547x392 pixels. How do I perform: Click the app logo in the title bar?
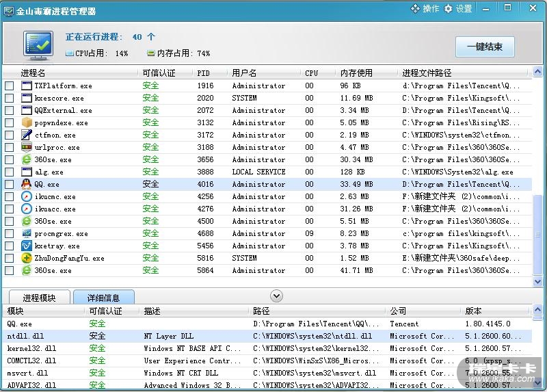coord(9,11)
